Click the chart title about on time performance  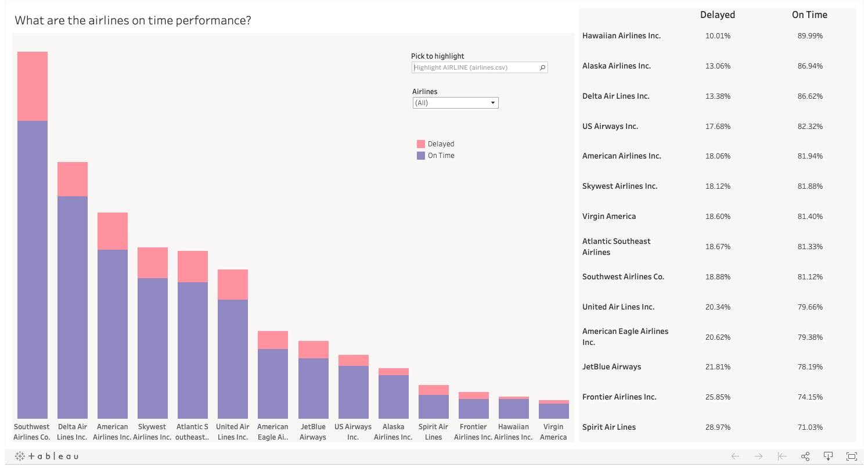pos(133,20)
